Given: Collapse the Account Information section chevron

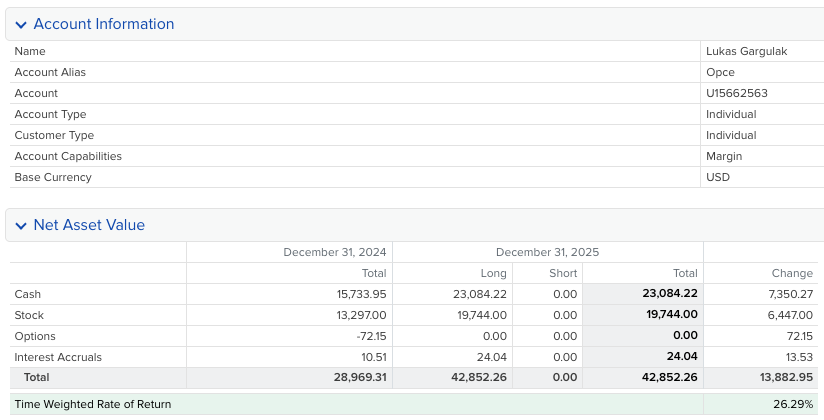Looking at the screenshot, I should pos(20,24).
